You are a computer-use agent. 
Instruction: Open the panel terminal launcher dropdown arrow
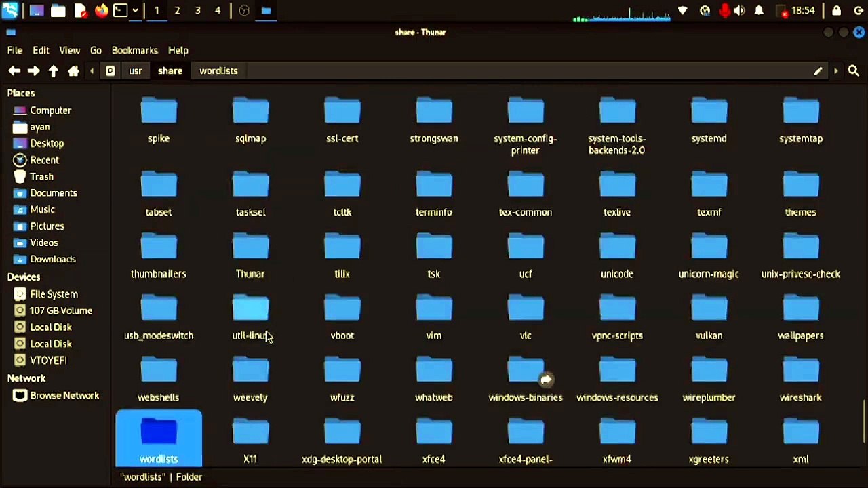[136, 11]
